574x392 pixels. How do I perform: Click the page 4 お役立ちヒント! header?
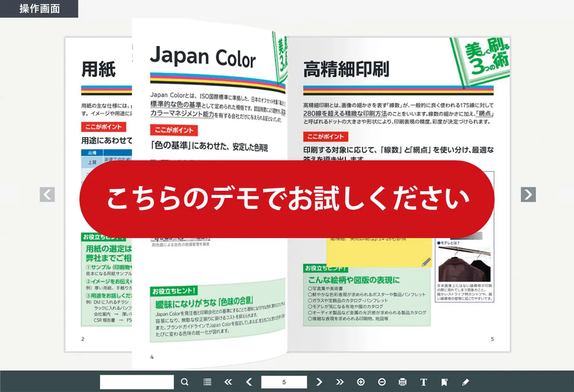pyautogui.click(x=174, y=291)
